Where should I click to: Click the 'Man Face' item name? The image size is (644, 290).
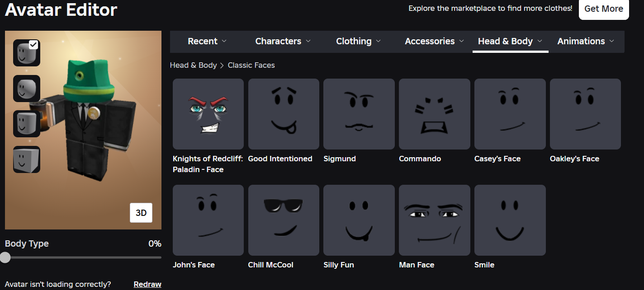[x=417, y=265]
